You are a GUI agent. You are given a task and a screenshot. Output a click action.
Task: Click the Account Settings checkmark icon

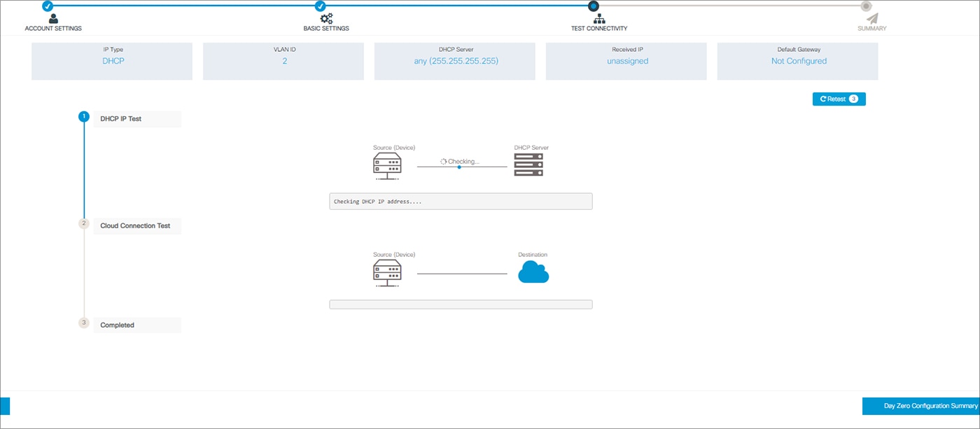pos(48,6)
